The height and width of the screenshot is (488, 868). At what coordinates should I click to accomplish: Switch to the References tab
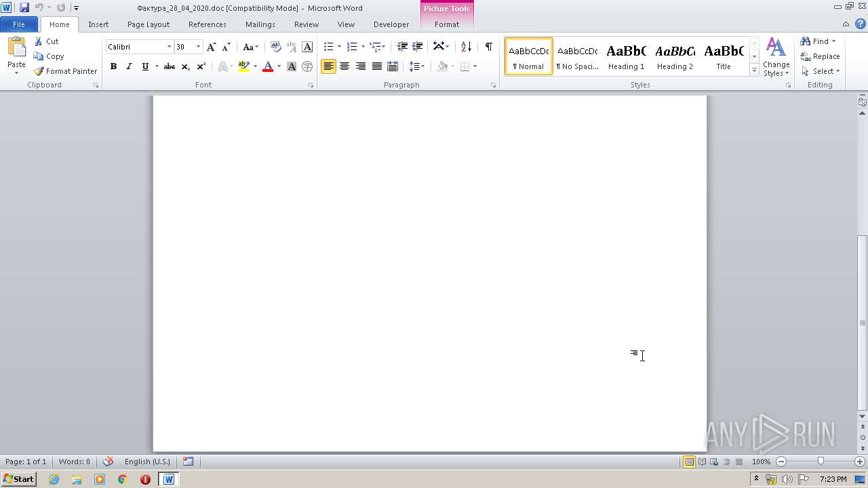tap(208, 24)
